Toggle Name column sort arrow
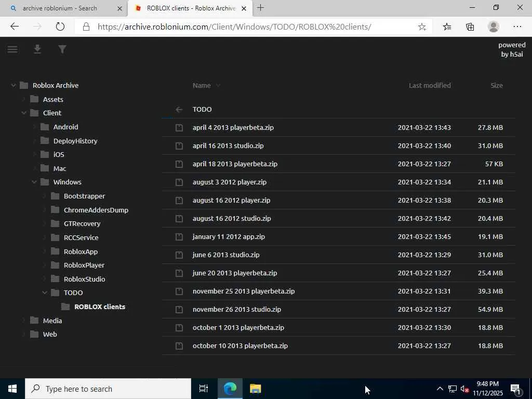 click(218, 86)
